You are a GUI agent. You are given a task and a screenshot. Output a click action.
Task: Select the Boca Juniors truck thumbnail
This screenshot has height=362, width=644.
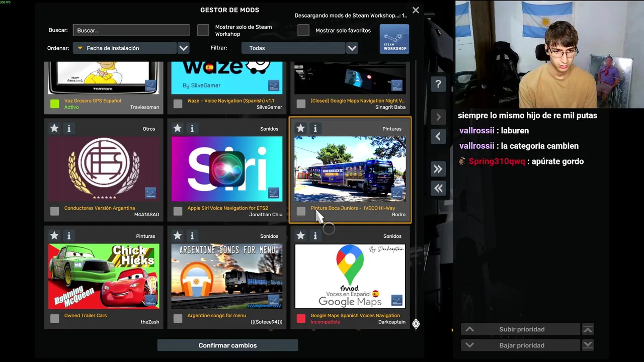(350, 169)
